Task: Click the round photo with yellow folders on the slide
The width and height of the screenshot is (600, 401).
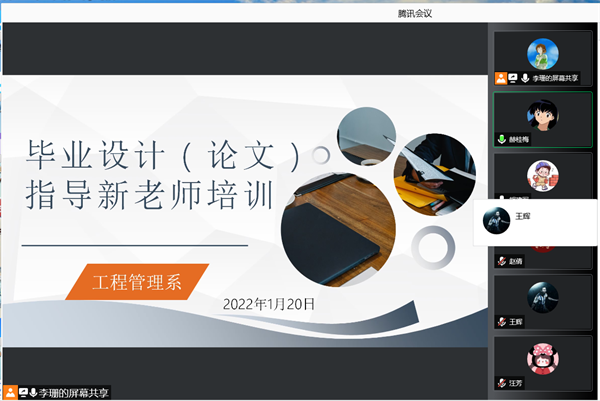Action: tap(435, 174)
